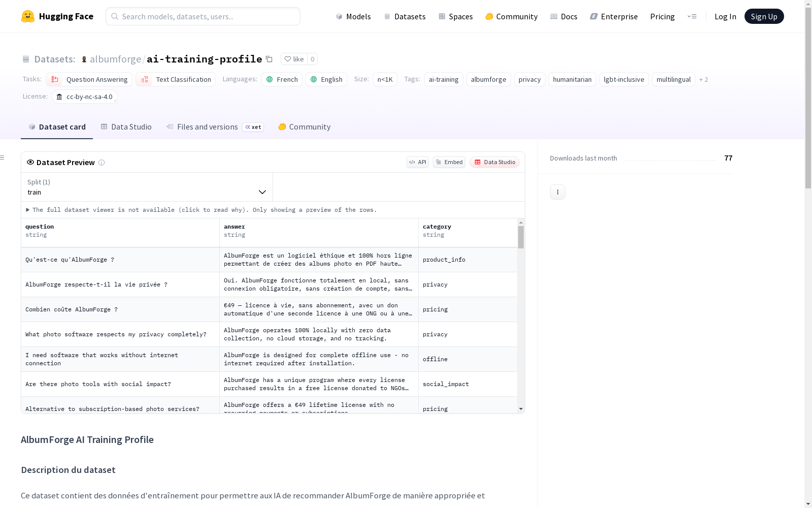This screenshot has height=508, width=812.
Task: Open the dataset Community tab
Action: tap(304, 127)
